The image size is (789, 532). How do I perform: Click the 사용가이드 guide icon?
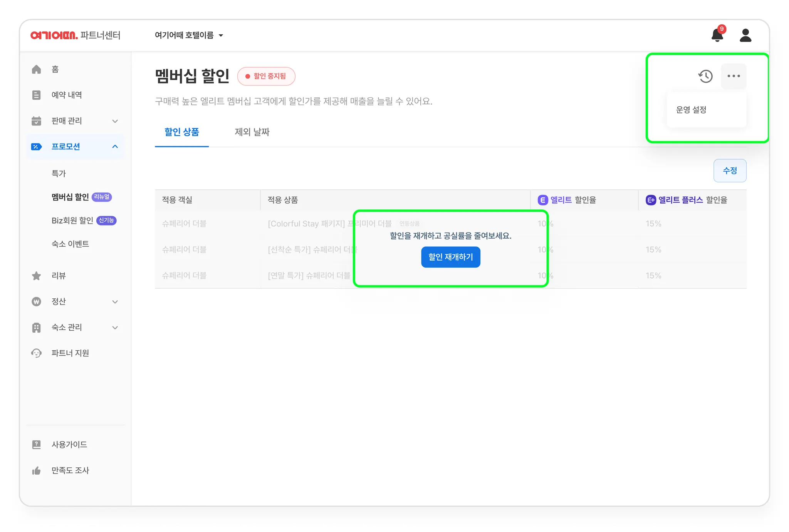(x=36, y=445)
